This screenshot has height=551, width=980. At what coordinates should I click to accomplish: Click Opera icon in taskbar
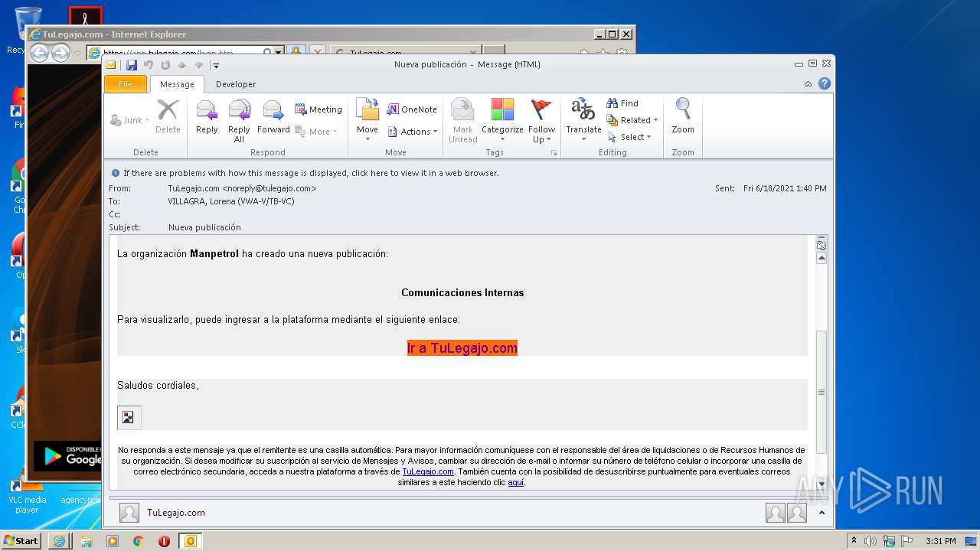(164, 541)
